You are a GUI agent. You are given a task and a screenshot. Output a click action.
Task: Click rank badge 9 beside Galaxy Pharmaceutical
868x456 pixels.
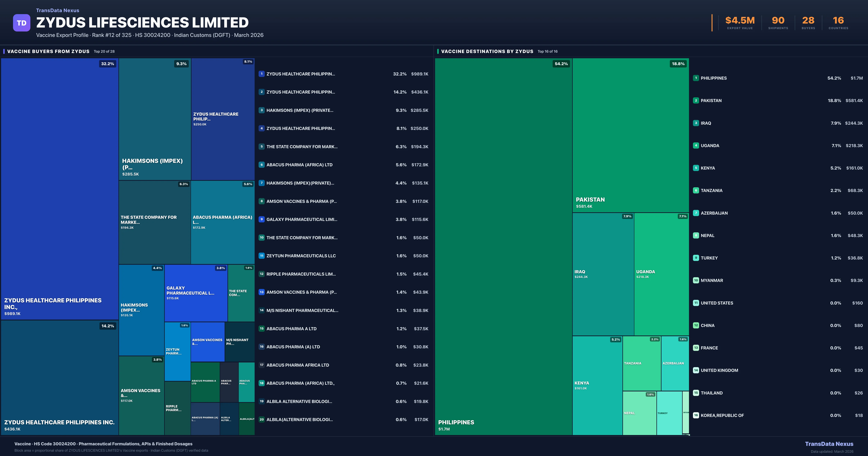pyautogui.click(x=261, y=219)
